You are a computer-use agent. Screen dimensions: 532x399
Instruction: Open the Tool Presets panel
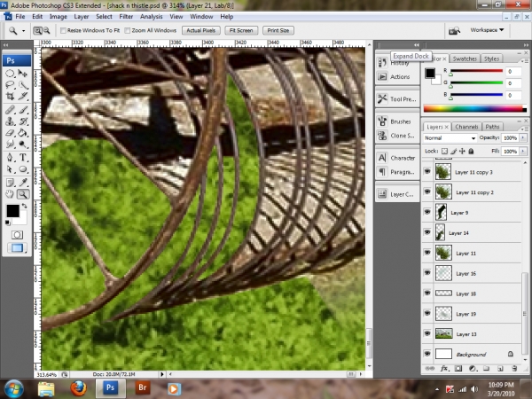(397, 99)
